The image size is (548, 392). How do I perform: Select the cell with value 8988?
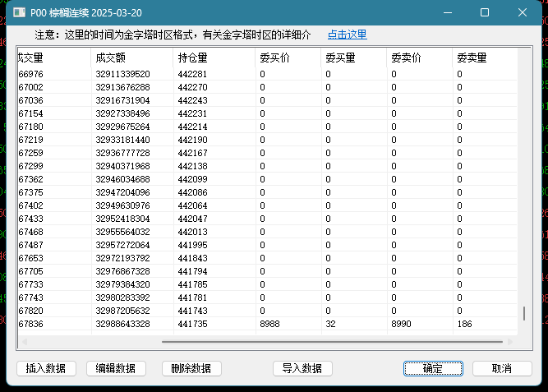[270, 325]
